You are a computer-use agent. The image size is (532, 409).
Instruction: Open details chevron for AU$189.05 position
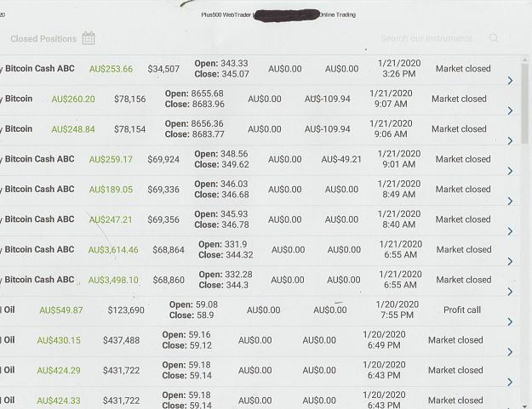coord(510,201)
